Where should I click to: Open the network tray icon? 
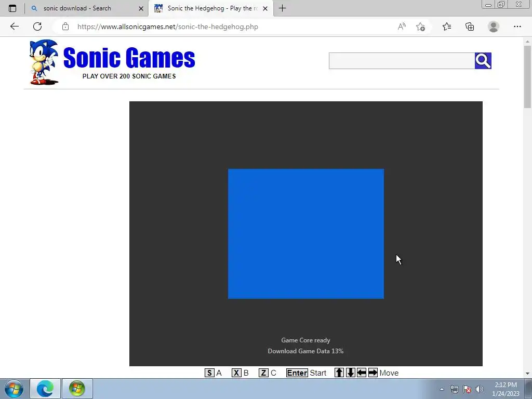(454, 389)
